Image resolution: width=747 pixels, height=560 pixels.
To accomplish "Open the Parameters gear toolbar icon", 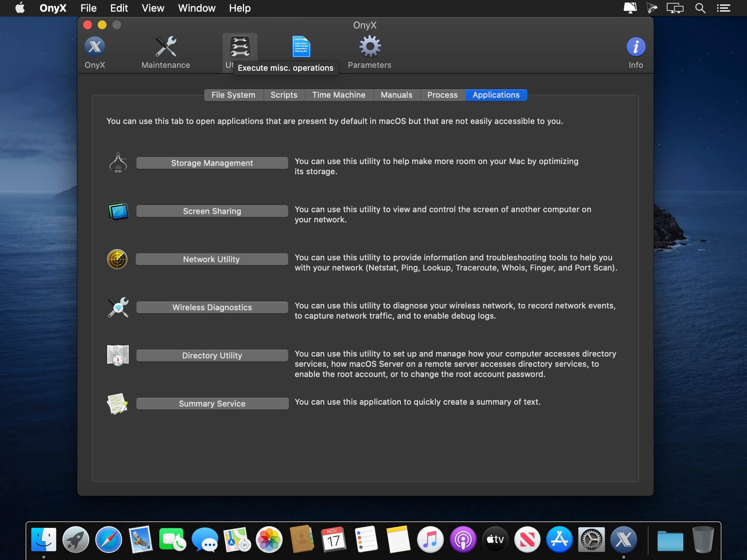I will pos(370,47).
